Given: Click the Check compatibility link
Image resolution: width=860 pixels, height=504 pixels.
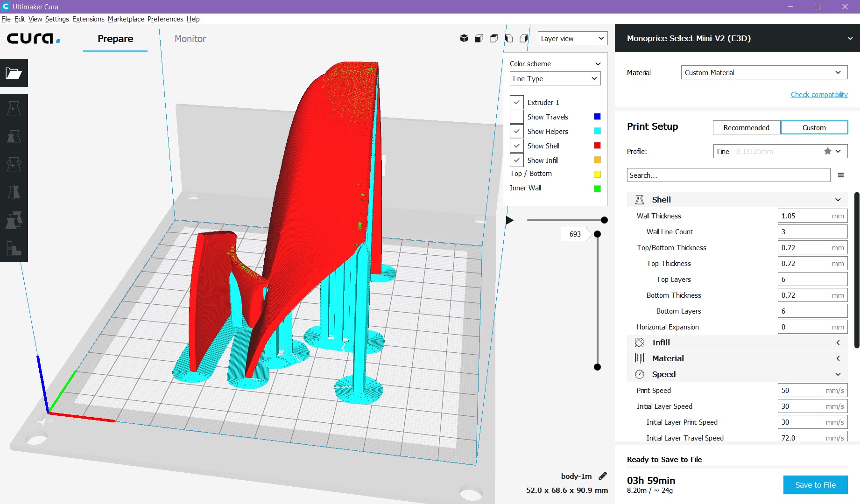Looking at the screenshot, I should (x=819, y=94).
